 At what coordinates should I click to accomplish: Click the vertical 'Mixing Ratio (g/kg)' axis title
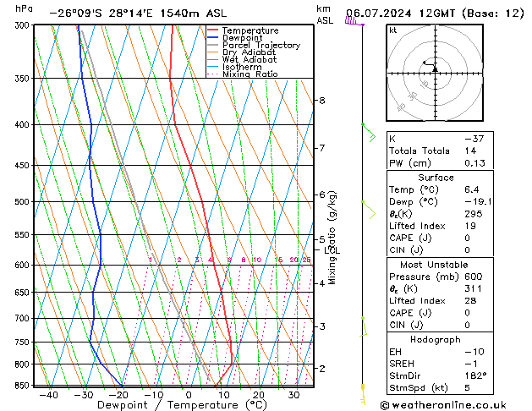point(332,238)
